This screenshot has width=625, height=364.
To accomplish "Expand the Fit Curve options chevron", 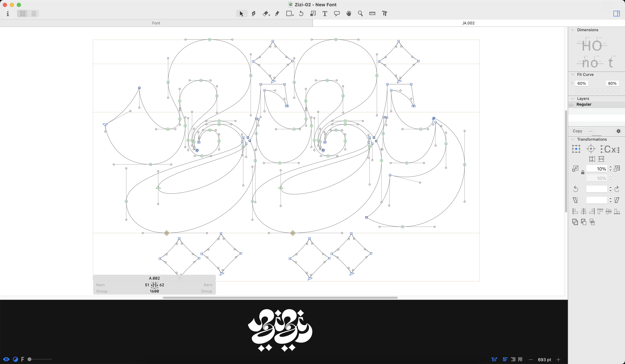I will point(572,83).
